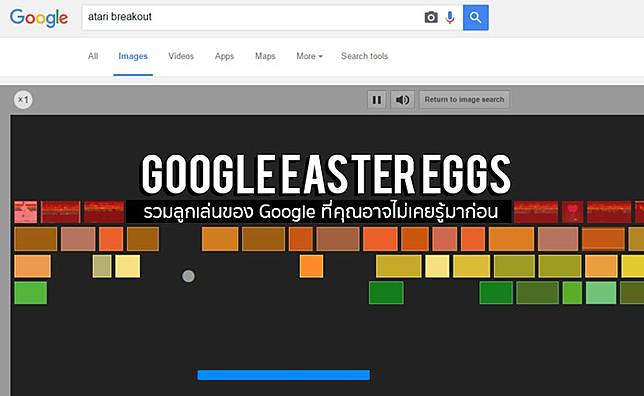Open the Videos tab
This screenshot has width=644, height=396.
click(x=181, y=56)
